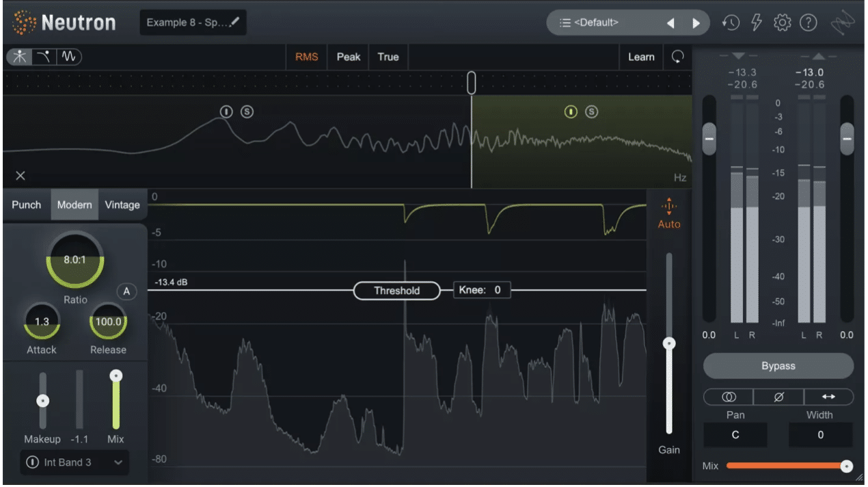
Task: Click the output gain fader handle
Action: click(x=847, y=139)
